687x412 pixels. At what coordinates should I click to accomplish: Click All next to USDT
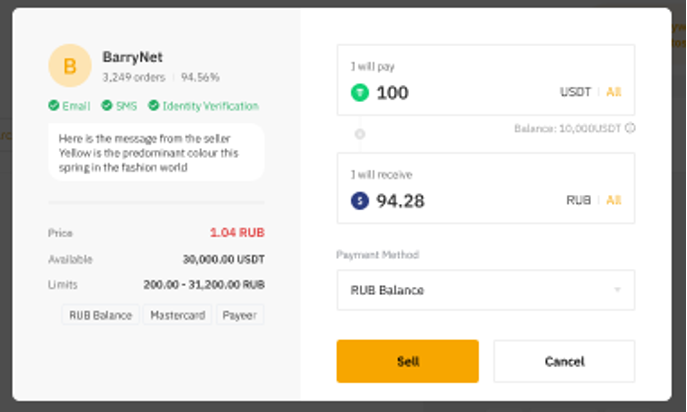[x=613, y=92]
